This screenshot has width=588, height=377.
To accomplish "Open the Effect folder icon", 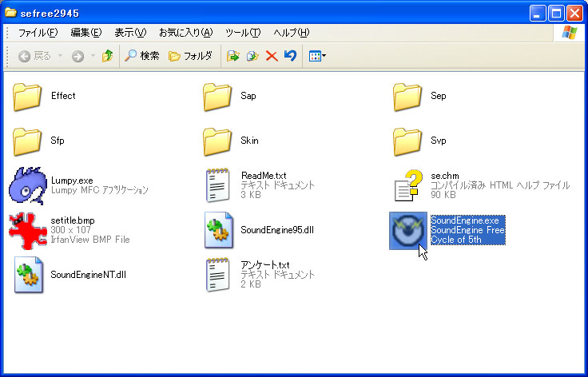I will pos(27,97).
